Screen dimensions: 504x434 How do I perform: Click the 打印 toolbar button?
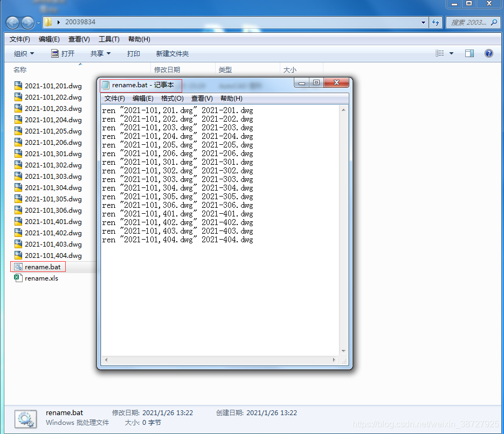(x=133, y=54)
